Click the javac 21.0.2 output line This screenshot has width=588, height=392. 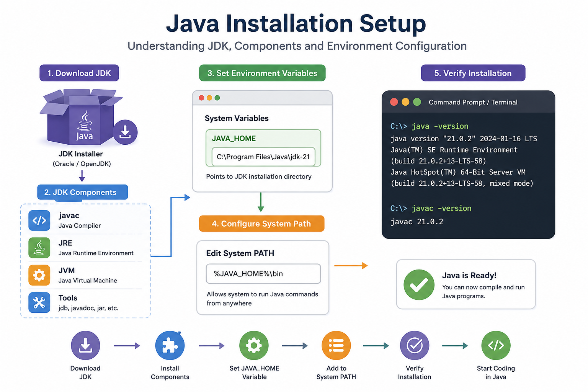click(417, 222)
